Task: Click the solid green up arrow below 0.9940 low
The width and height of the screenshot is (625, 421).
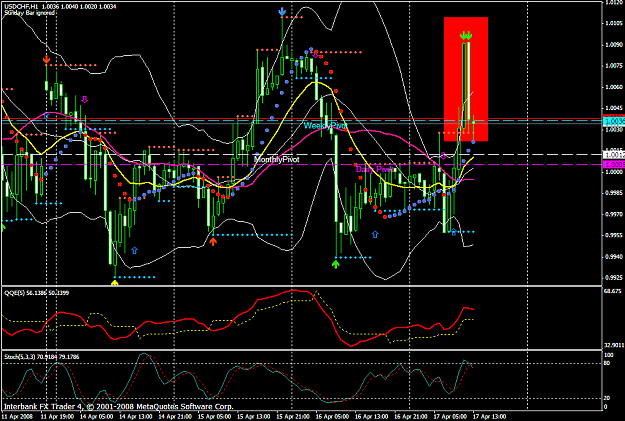Action: click(x=336, y=264)
